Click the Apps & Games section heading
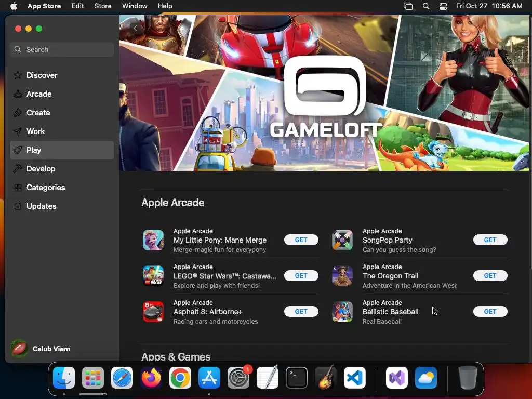 tap(176, 356)
